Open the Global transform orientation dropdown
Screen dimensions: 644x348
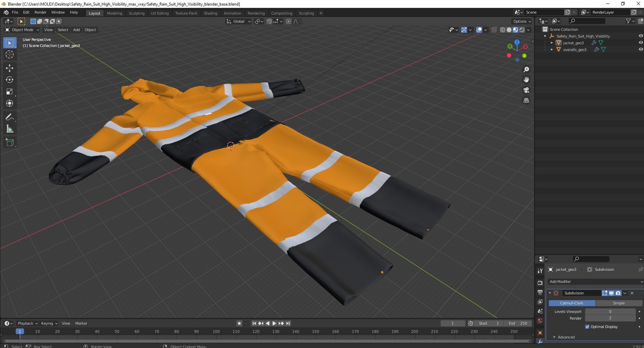pyautogui.click(x=238, y=21)
